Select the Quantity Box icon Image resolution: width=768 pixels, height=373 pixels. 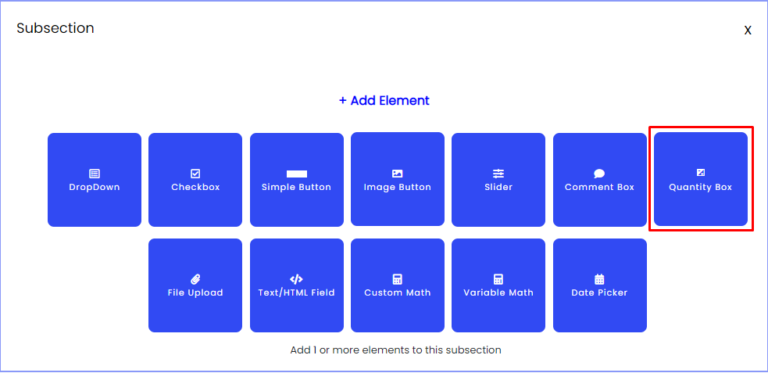[700, 173]
